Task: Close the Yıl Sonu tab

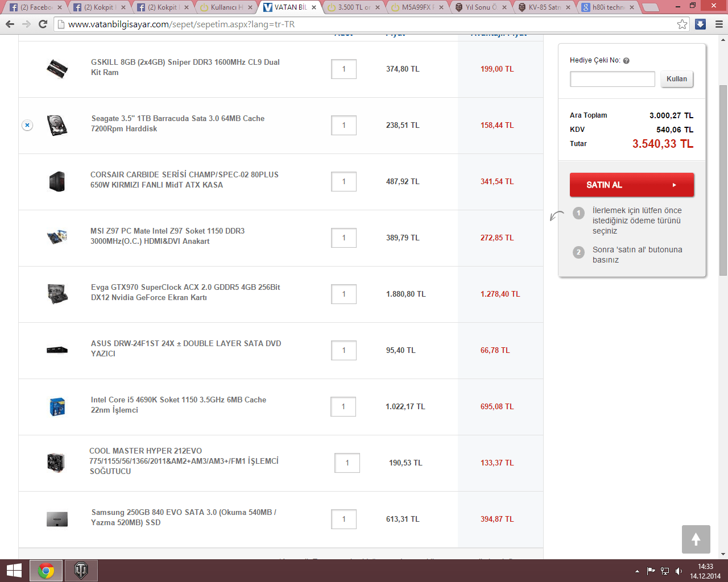Action: coord(504,7)
